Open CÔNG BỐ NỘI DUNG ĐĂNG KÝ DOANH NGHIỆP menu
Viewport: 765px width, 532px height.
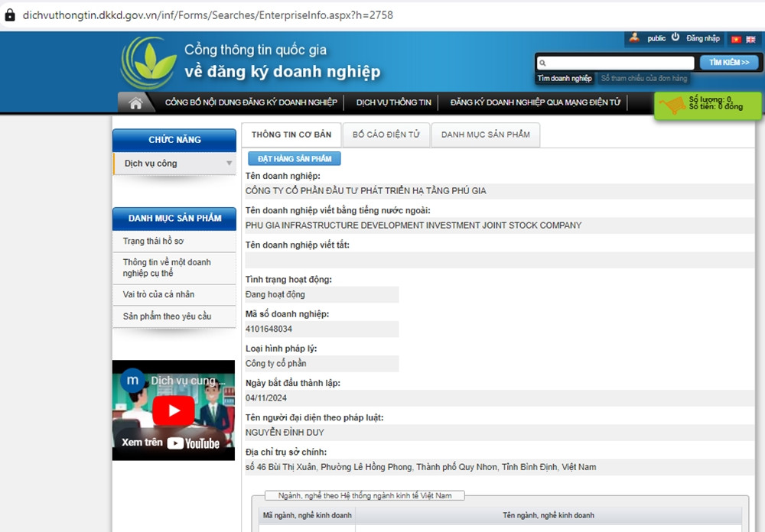(251, 102)
